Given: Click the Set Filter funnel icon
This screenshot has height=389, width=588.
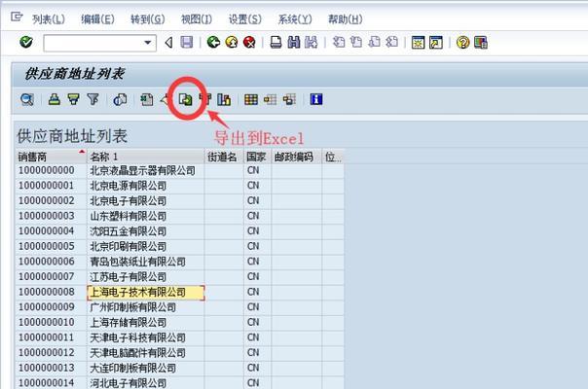Looking at the screenshot, I should [92, 100].
